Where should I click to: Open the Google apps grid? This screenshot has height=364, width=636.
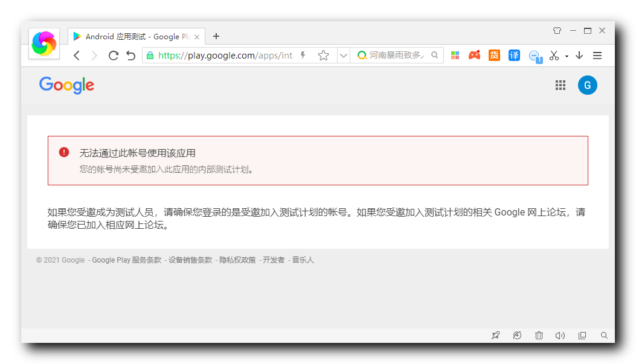(560, 85)
